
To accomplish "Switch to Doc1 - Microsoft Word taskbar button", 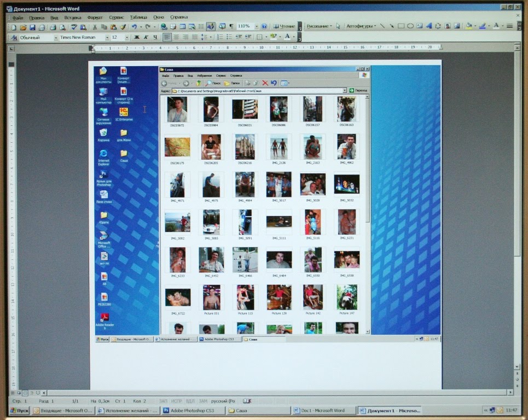I will pyautogui.click(x=323, y=411).
